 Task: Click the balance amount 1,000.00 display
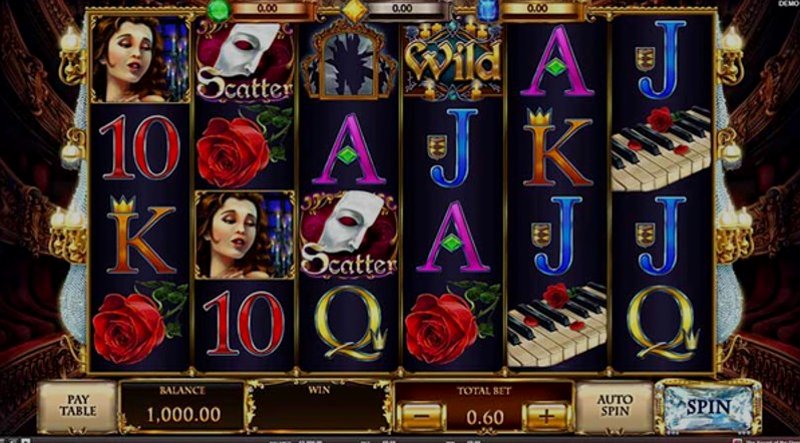tap(184, 414)
